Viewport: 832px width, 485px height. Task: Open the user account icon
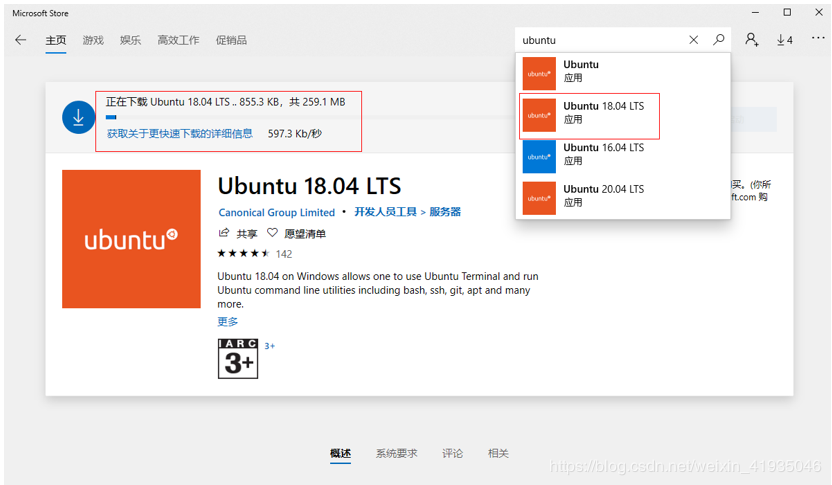tap(751, 40)
